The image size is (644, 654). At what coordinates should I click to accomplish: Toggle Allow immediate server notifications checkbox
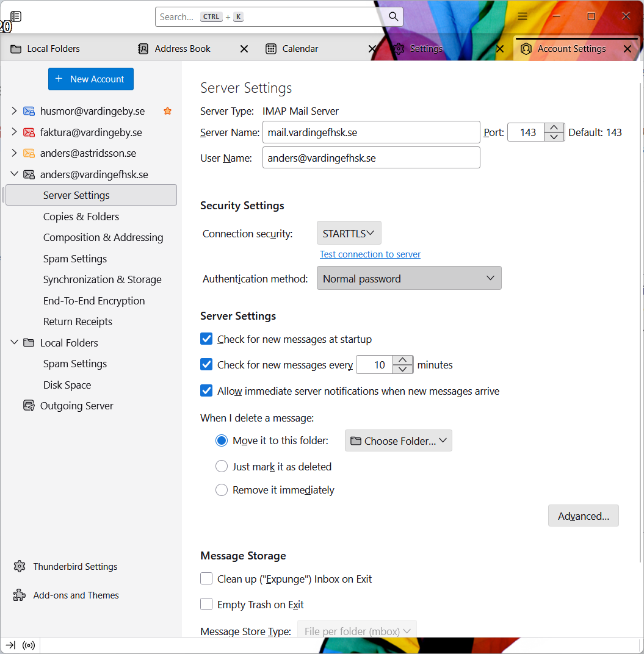coord(206,390)
